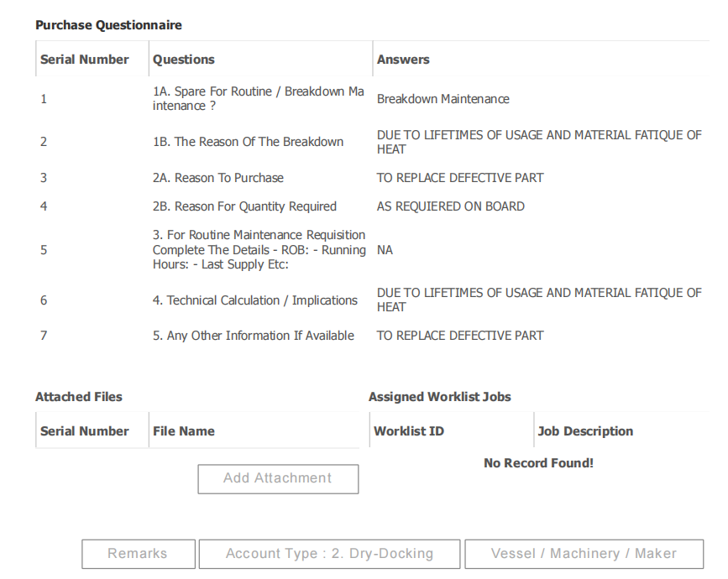The width and height of the screenshot is (728, 579).
Task: Open the Remarks button
Action: [x=138, y=554]
